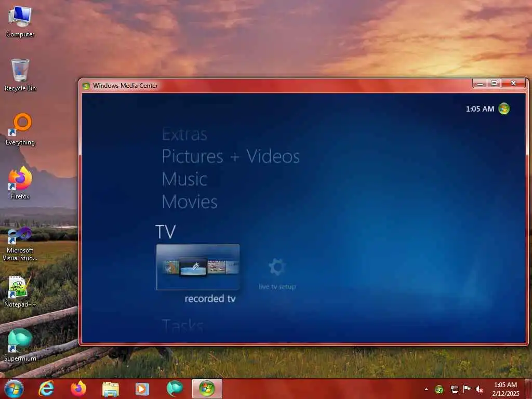Click the Windows Start orb
The image size is (532, 399).
(14, 389)
